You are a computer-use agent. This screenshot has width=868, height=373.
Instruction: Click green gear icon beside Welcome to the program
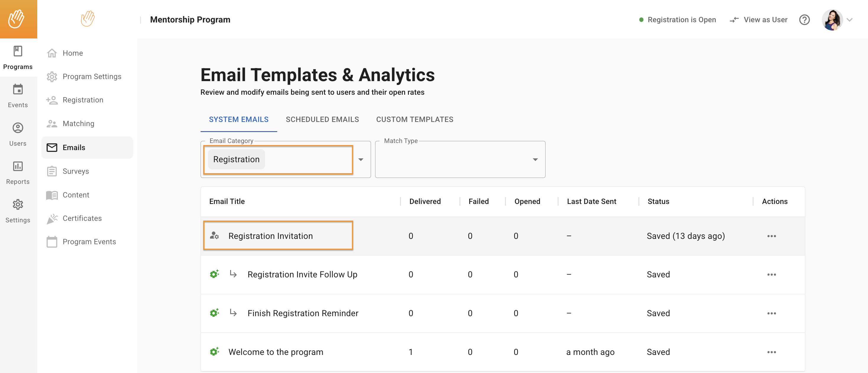click(x=214, y=352)
